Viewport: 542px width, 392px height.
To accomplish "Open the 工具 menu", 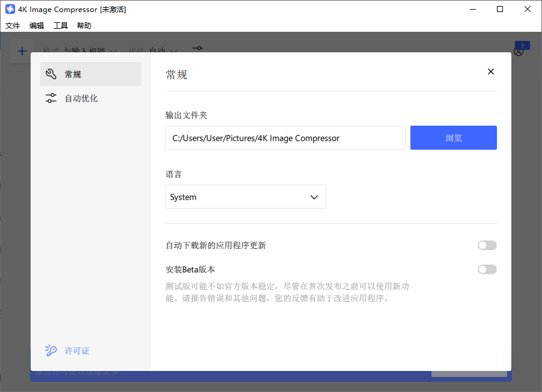I will [61, 26].
